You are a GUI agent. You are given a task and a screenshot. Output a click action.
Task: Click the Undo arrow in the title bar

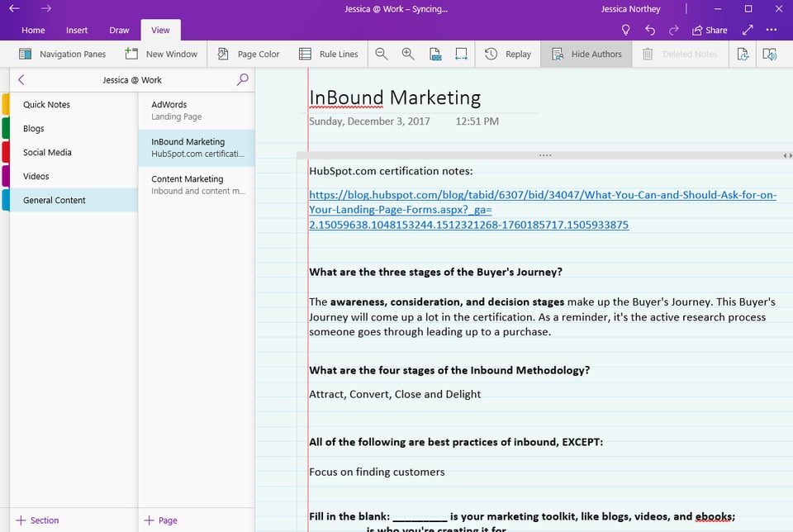click(x=650, y=30)
